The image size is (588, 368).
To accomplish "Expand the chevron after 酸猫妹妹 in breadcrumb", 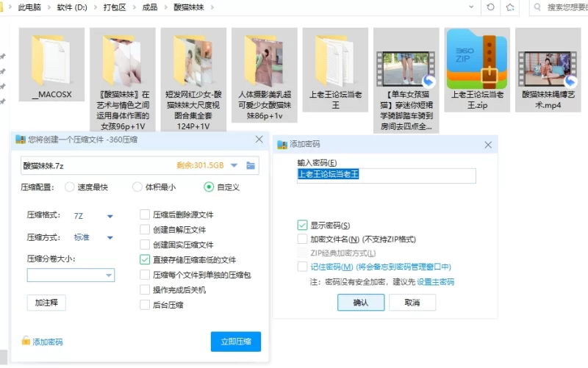I will 212,7.
